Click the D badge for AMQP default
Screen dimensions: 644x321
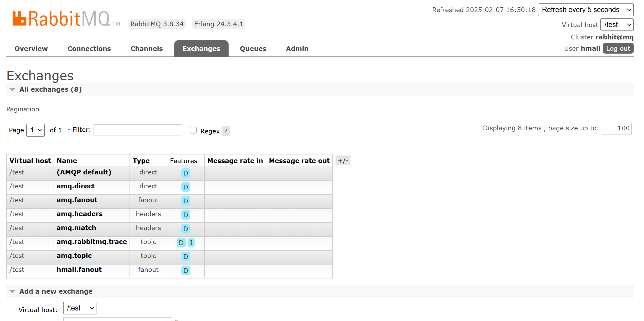[x=186, y=173]
